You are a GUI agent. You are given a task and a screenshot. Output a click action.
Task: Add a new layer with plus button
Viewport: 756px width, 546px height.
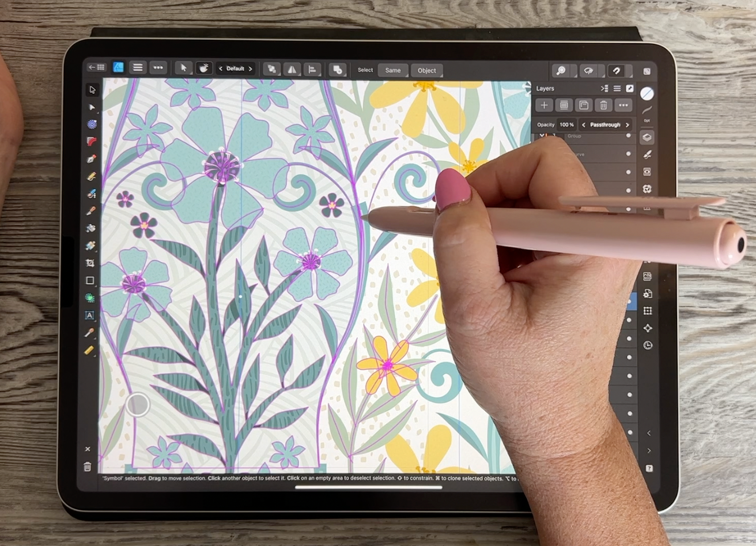tap(543, 105)
